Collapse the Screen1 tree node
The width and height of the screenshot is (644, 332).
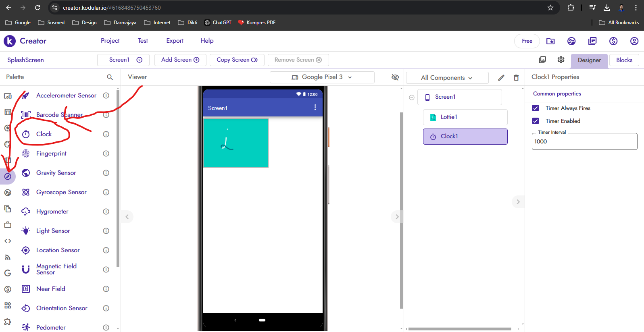coord(412,98)
